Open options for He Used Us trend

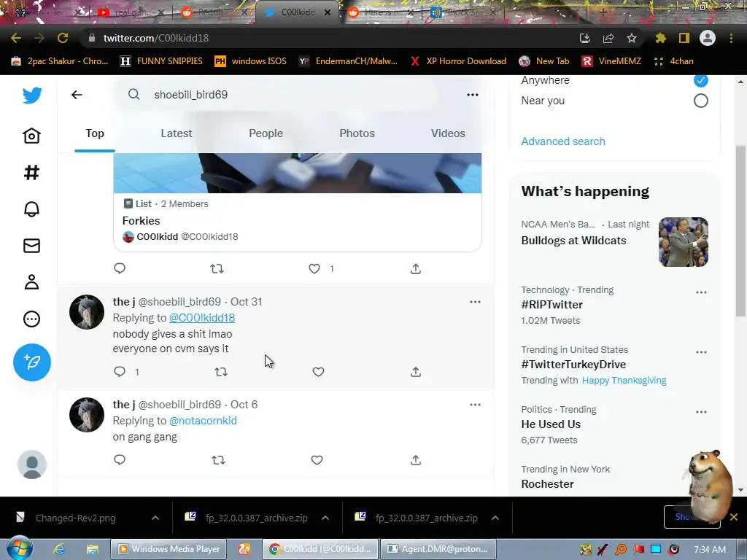tap(701, 412)
